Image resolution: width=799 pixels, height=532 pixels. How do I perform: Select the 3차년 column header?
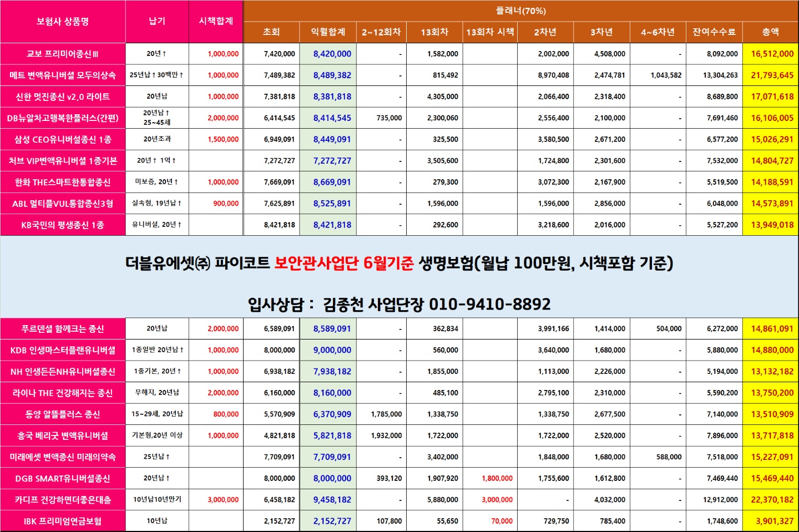[601, 32]
